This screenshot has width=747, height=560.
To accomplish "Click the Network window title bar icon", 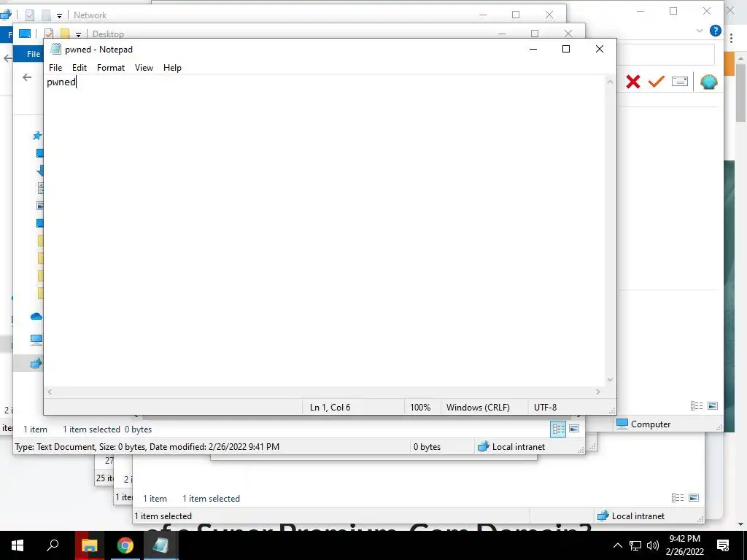I will click(x=6, y=15).
